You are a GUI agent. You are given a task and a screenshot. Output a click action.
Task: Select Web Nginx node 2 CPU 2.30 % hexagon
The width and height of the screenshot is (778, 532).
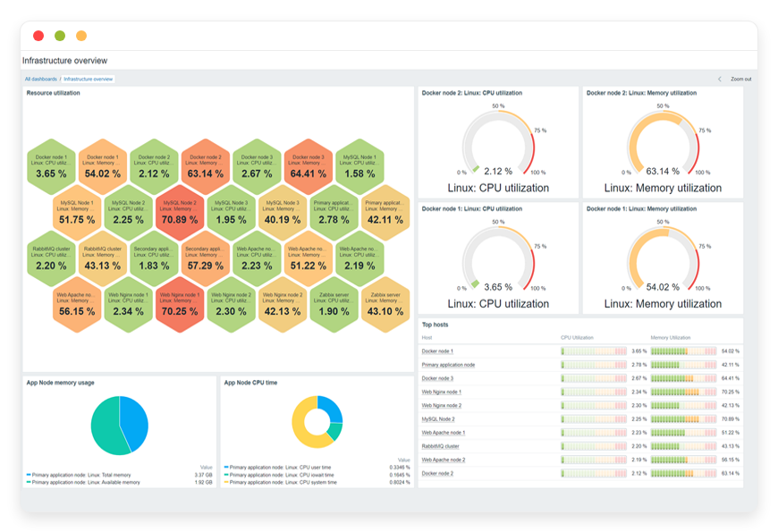point(232,305)
